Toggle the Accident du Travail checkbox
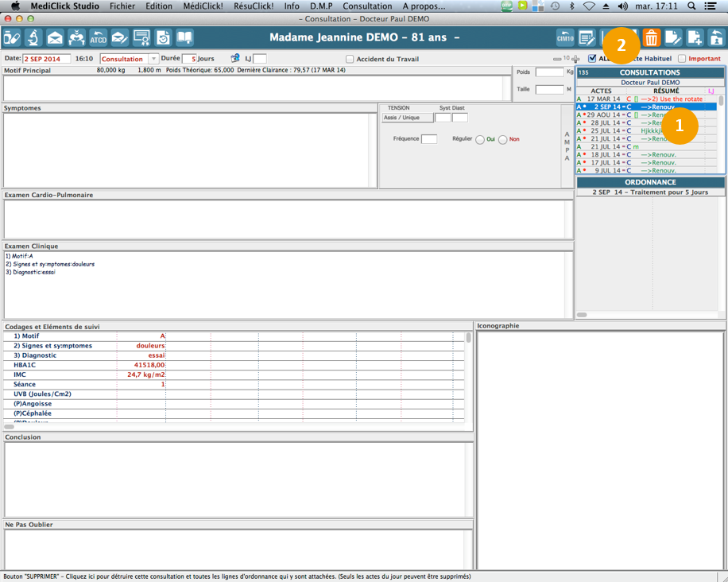The width and height of the screenshot is (728, 582). [350, 59]
